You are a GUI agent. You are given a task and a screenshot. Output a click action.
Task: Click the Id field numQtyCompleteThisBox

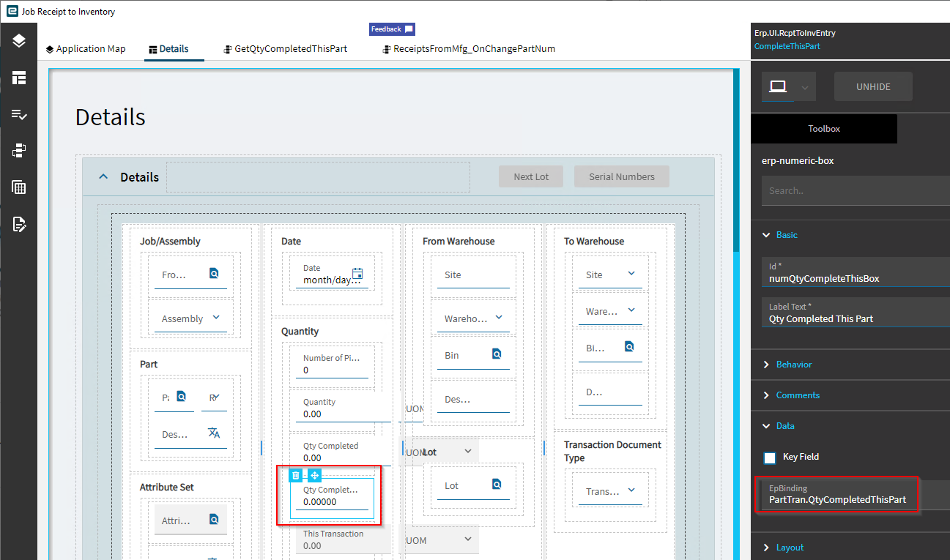click(x=856, y=272)
